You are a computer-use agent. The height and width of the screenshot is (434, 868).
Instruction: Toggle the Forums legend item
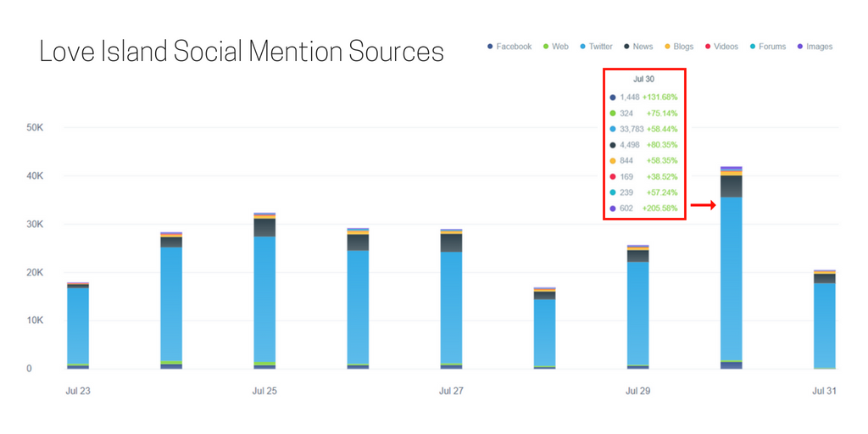tap(766, 47)
